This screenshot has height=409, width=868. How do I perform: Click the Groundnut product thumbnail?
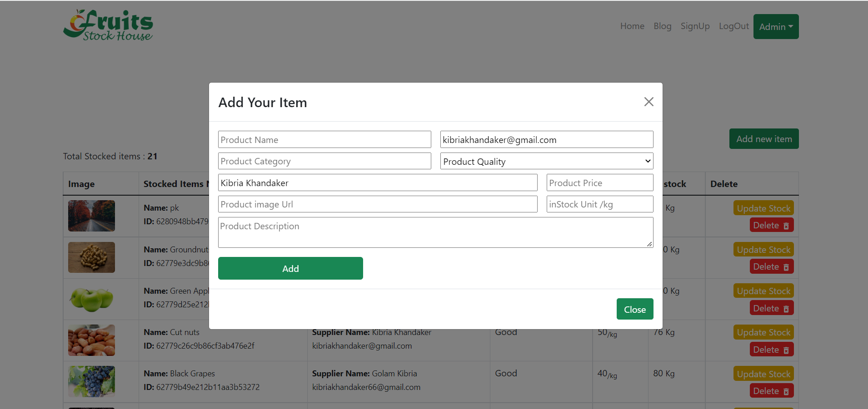coord(91,257)
